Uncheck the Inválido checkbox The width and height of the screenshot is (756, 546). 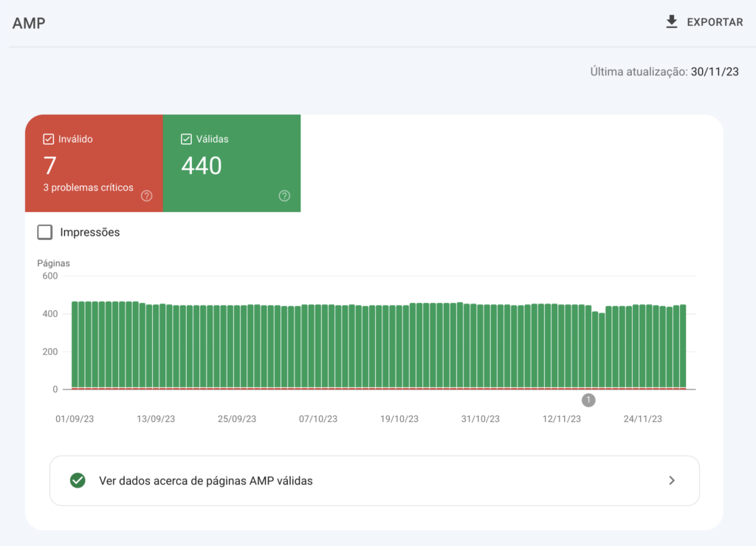coord(48,139)
